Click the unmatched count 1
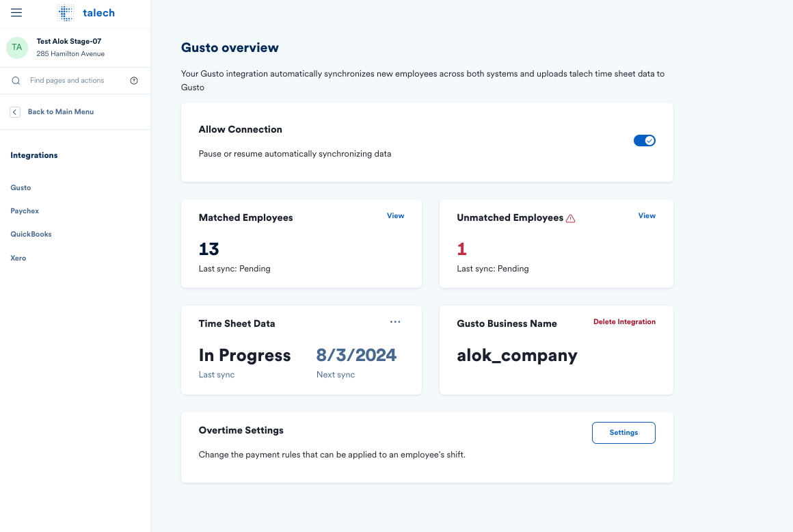This screenshot has height=532, width=793. point(461,249)
